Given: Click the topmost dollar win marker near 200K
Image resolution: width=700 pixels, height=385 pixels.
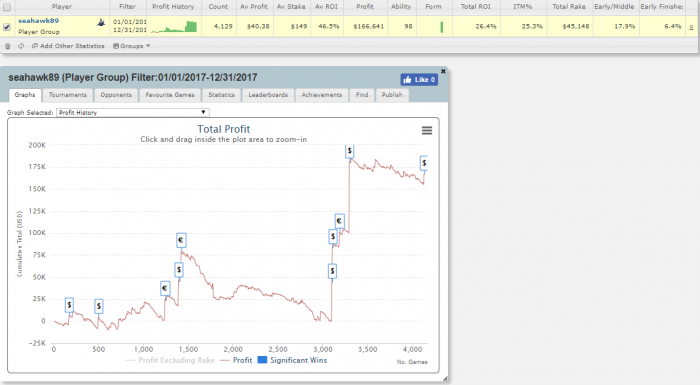Looking at the screenshot, I should tap(350, 151).
